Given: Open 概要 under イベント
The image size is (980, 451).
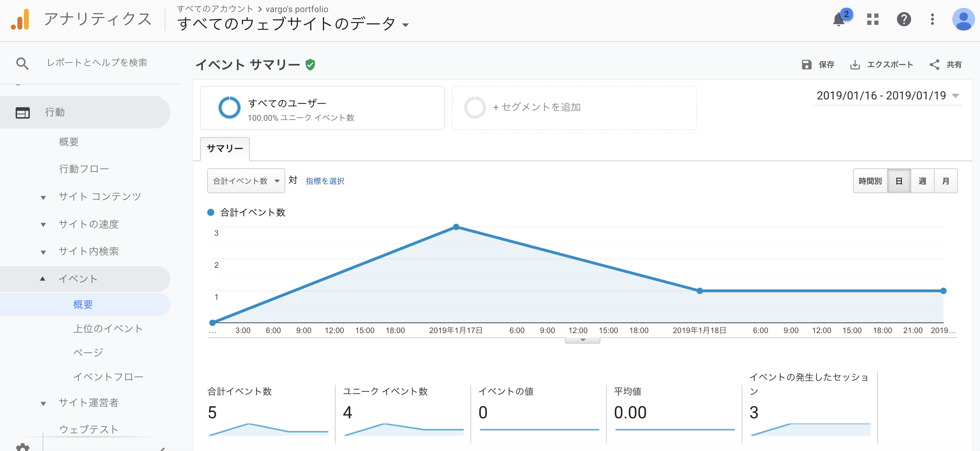Looking at the screenshot, I should click(83, 304).
